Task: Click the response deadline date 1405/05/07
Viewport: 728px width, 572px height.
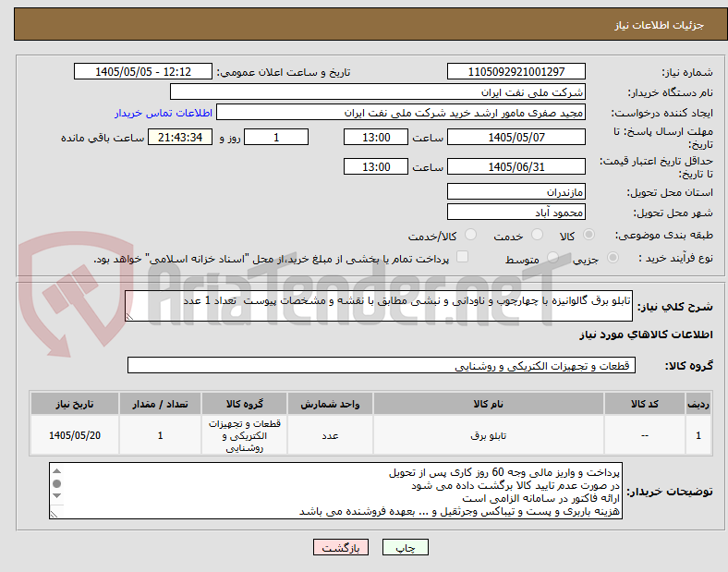Action: tap(516, 137)
